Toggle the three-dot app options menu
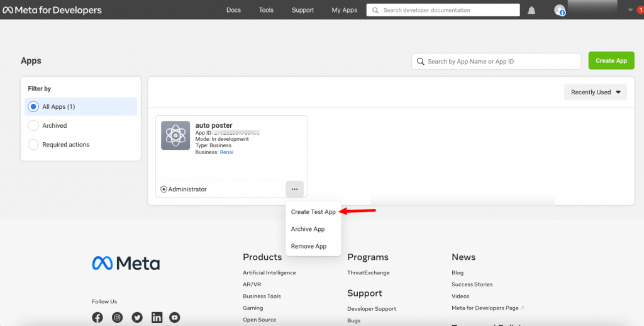Viewport: 644px width, 326px height. (x=294, y=189)
